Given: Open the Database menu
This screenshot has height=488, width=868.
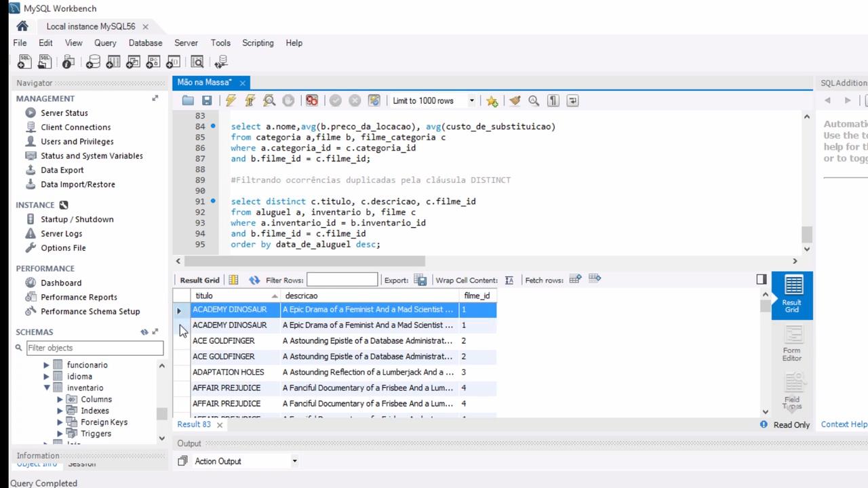Looking at the screenshot, I should point(145,43).
